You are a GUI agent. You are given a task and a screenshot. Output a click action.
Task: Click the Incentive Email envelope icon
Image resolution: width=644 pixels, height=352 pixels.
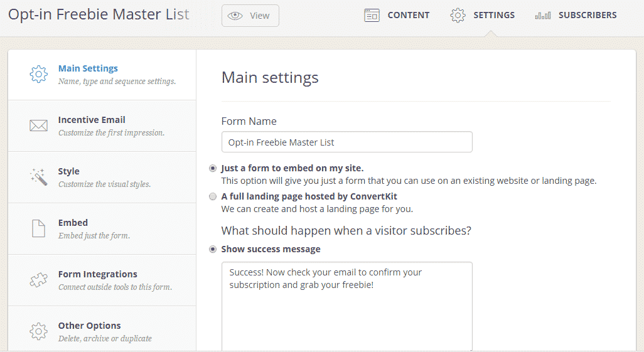click(39, 125)
